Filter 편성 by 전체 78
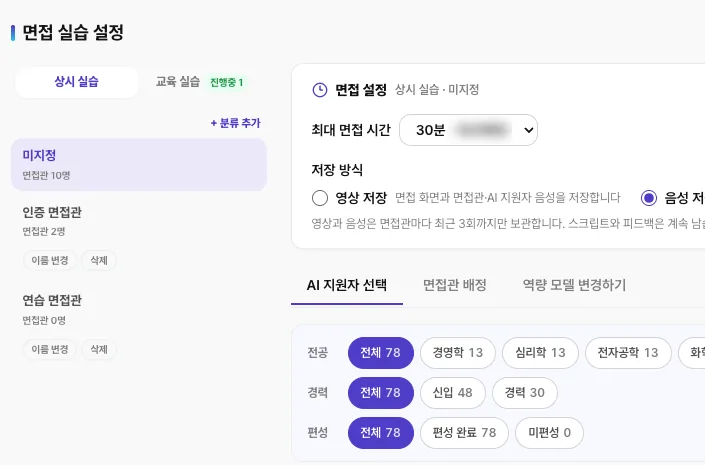This screenshot has height=465, width=705. point(380,433)
